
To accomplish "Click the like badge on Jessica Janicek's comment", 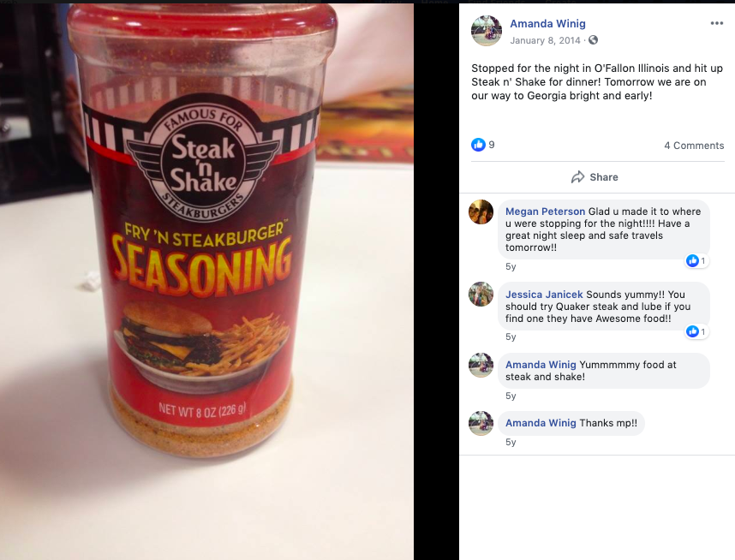I will [x=697, y=331].
